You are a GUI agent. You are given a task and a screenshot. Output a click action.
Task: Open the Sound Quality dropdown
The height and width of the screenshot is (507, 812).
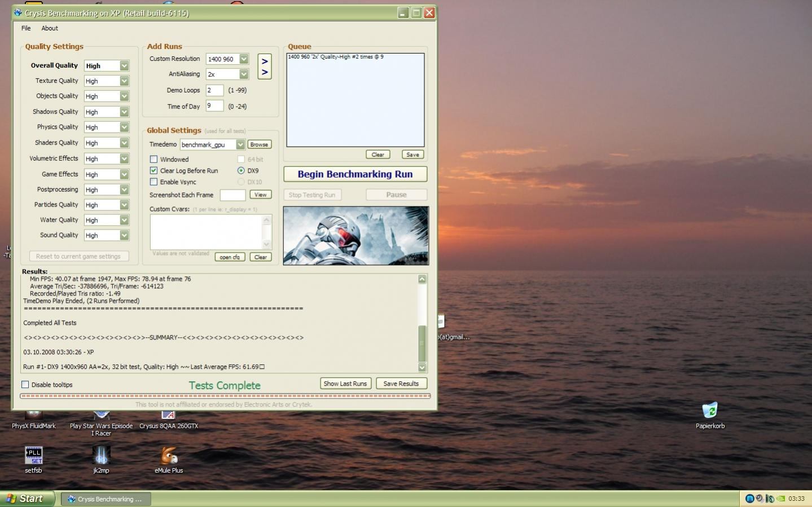(x=124, y=236)
